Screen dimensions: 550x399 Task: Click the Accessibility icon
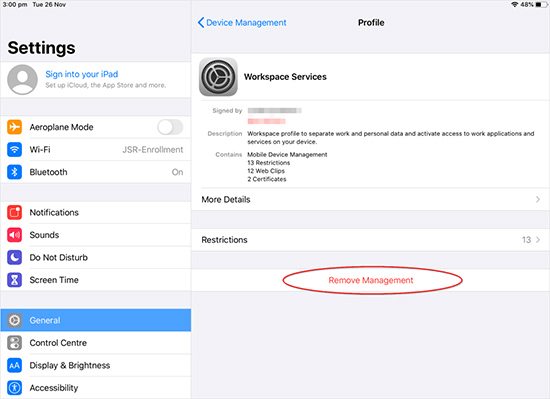point(14,388)
